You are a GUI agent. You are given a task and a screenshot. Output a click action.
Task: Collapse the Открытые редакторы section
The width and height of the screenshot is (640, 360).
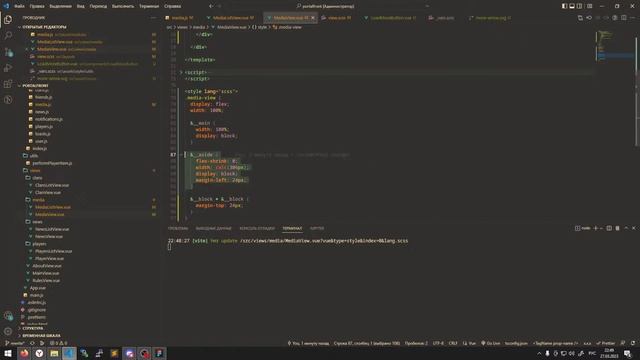tap(44, 27)
